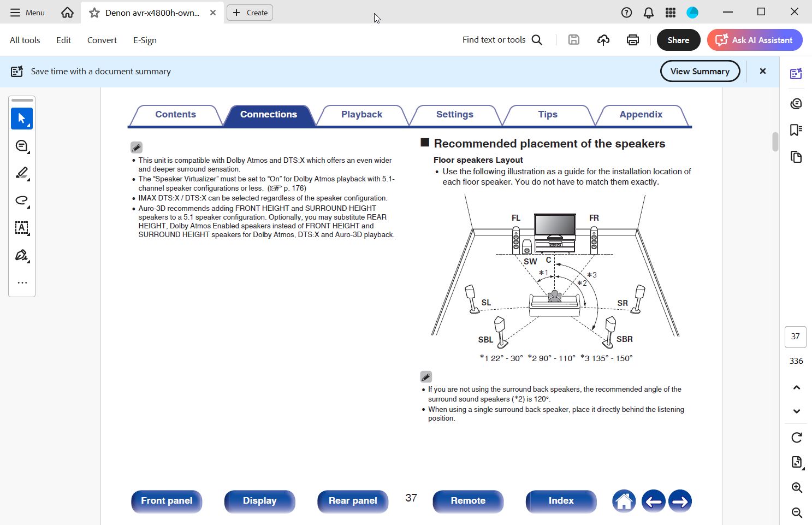Dismiss the document summary banner

763,72
